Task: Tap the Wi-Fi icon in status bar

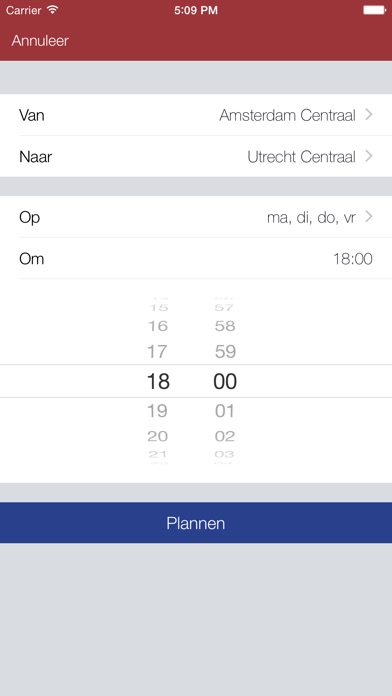Action: coord(53,10)
